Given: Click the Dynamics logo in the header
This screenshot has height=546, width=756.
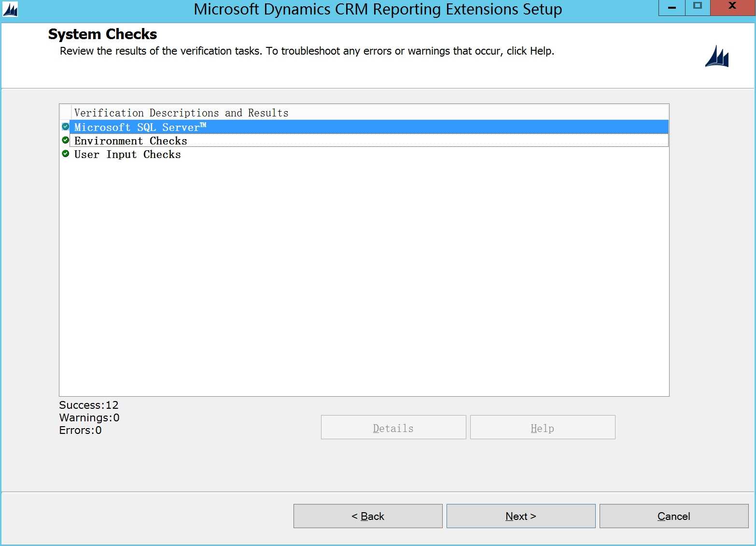Looking at the screenshot, I should (717, 56).
